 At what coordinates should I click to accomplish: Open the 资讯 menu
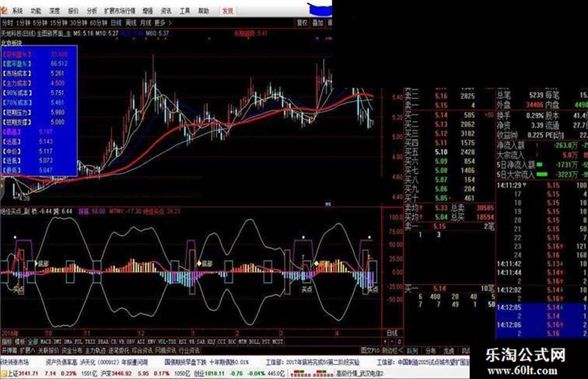166,11
